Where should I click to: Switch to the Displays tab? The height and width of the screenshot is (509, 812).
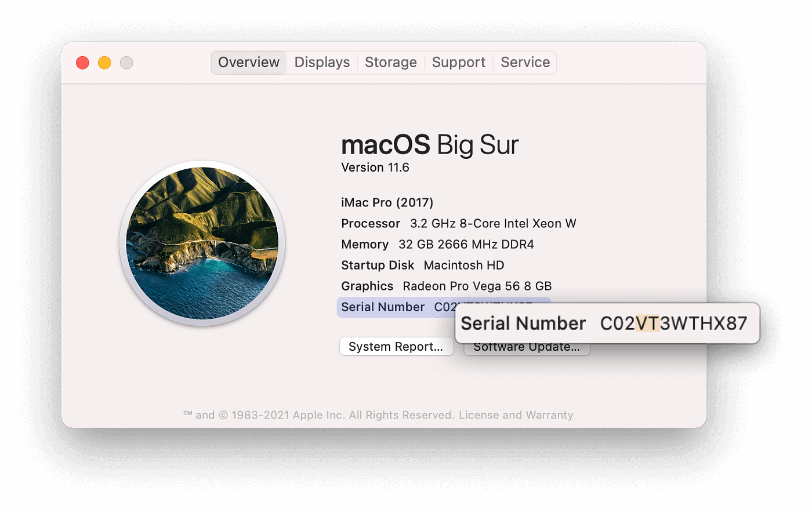pyautogui.click(x=321, y=62)
